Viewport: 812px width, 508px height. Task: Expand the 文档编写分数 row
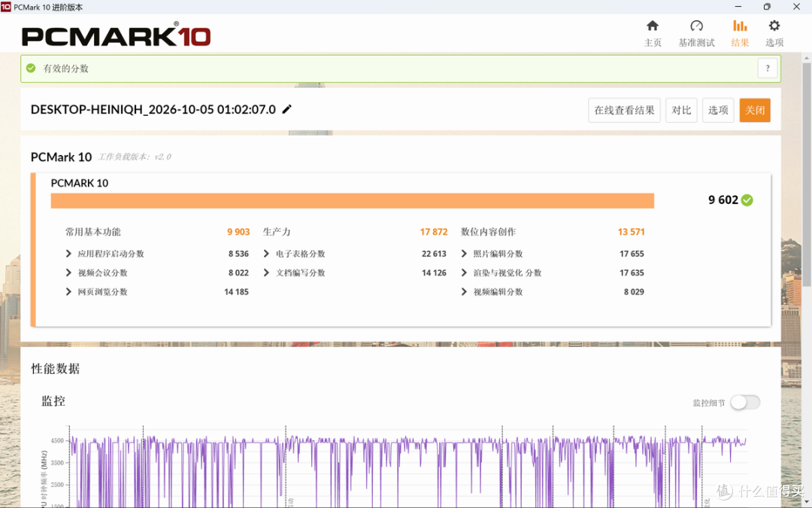click(x=266, y=272)
